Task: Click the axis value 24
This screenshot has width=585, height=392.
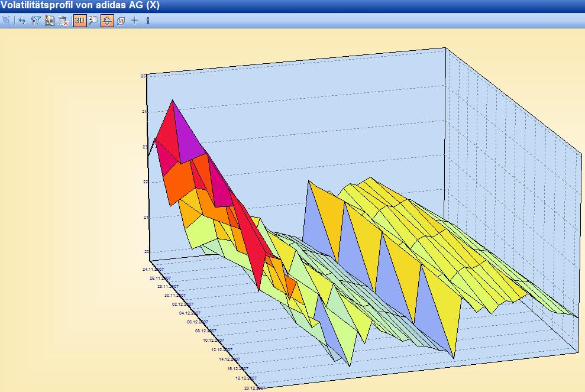Action: 144,112
